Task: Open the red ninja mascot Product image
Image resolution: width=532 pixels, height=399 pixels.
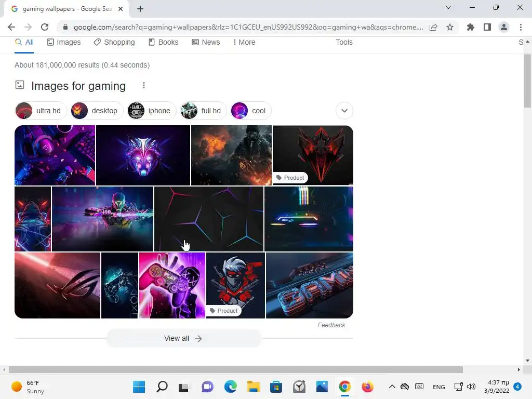Action: (x=235, y=285)
